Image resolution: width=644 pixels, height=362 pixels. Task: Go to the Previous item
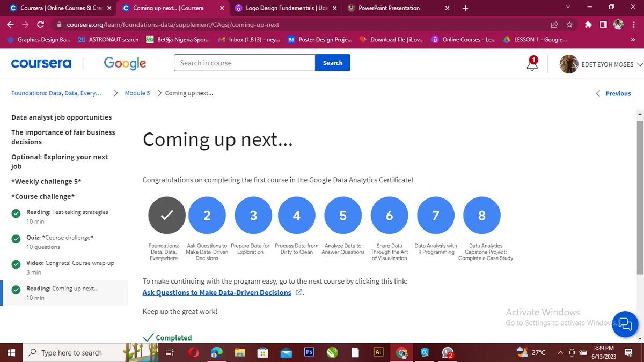click(613, 93)
